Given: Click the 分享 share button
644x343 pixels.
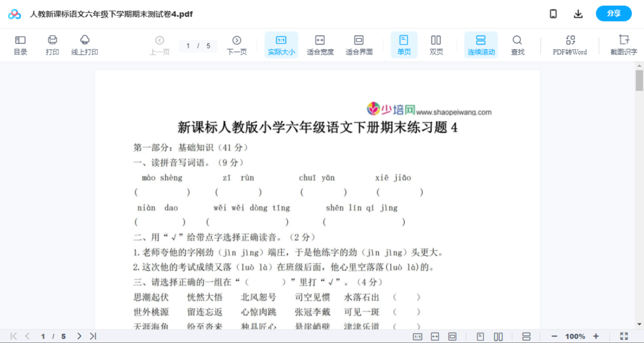Looking at the screenshot, I should (x=613, y=13).
